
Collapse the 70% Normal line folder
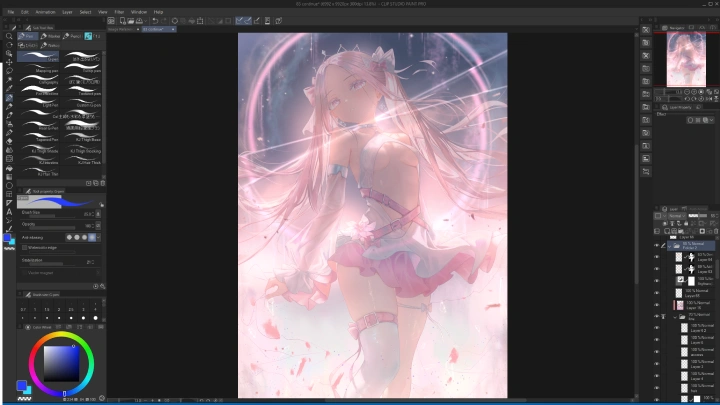tap(675, 317)
